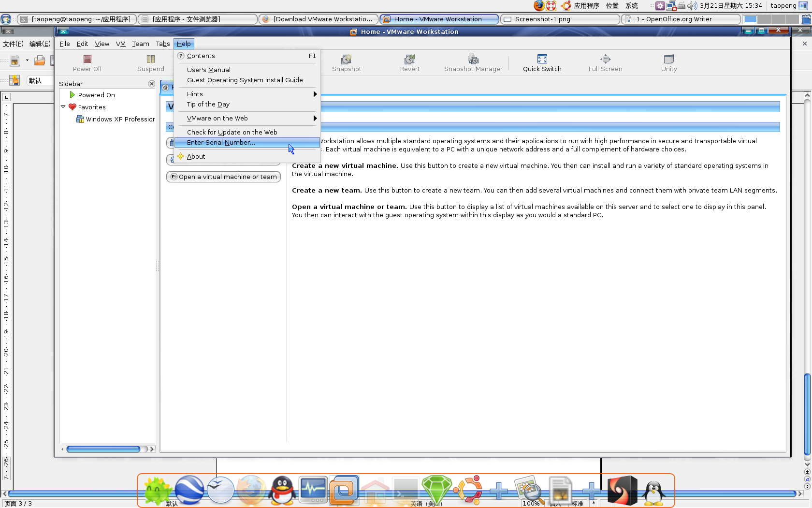Open the image viewer dock icon
The image size is (812, 508).
[x=530, y=490]
